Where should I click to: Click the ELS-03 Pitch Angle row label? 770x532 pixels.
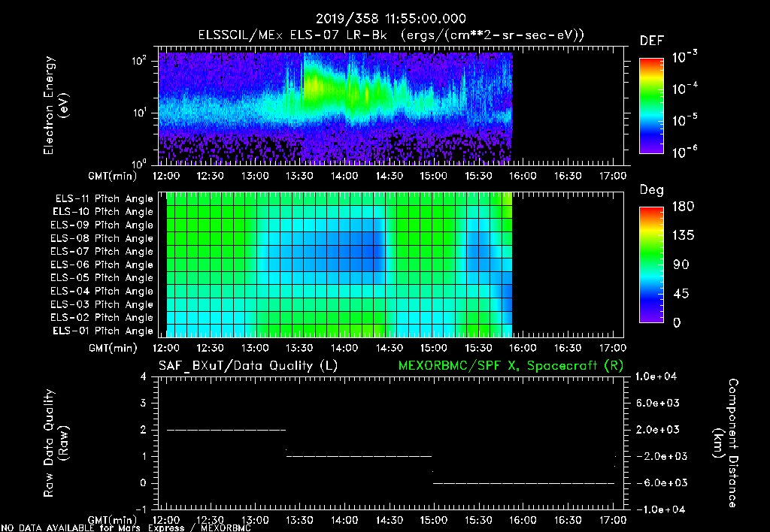[x=102, y=304]
